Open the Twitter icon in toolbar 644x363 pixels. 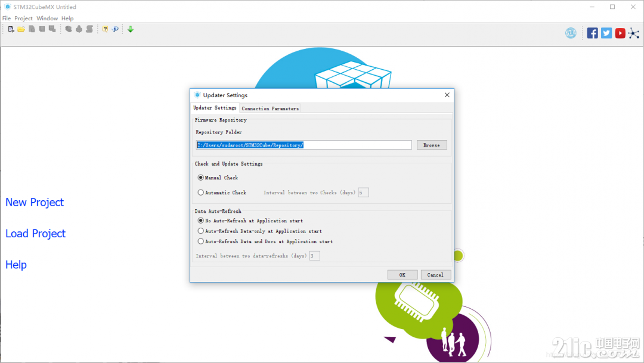(x=606, y=33)
